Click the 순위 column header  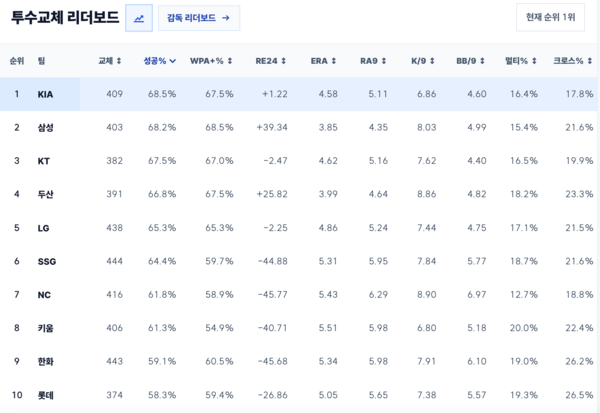pos(17,61)
